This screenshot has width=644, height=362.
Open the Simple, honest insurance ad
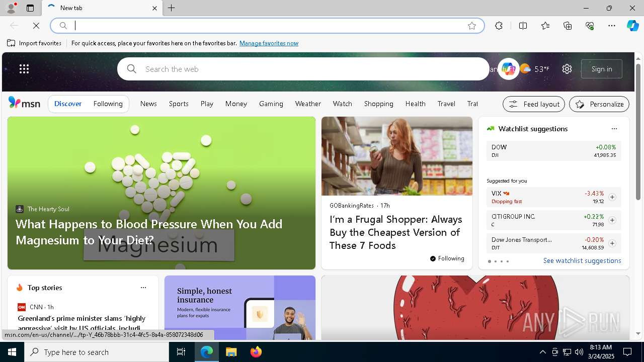click(240, 308)
